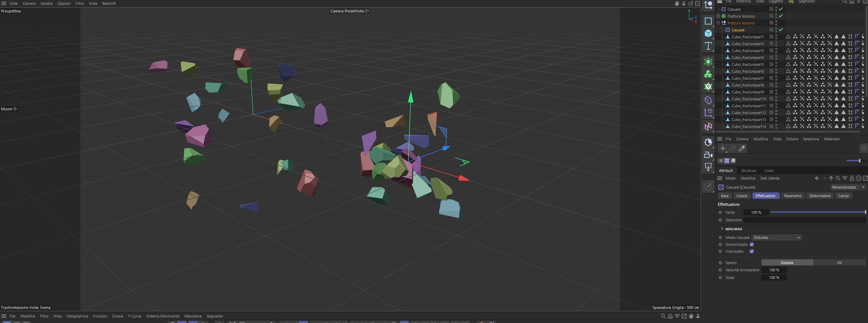The image size is (868, 323).
Task: Select the Camera object icon in sidebar
Action: [708, 155]
